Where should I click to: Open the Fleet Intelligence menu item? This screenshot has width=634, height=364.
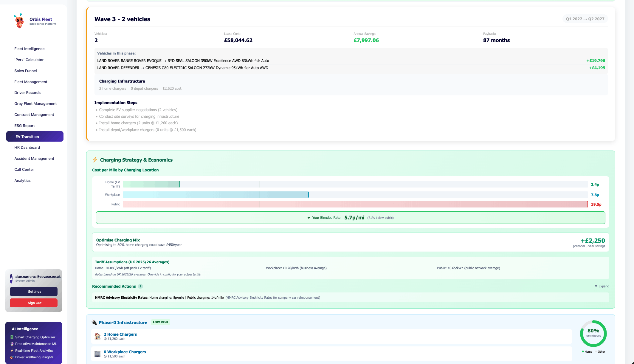tap(30, 49)
